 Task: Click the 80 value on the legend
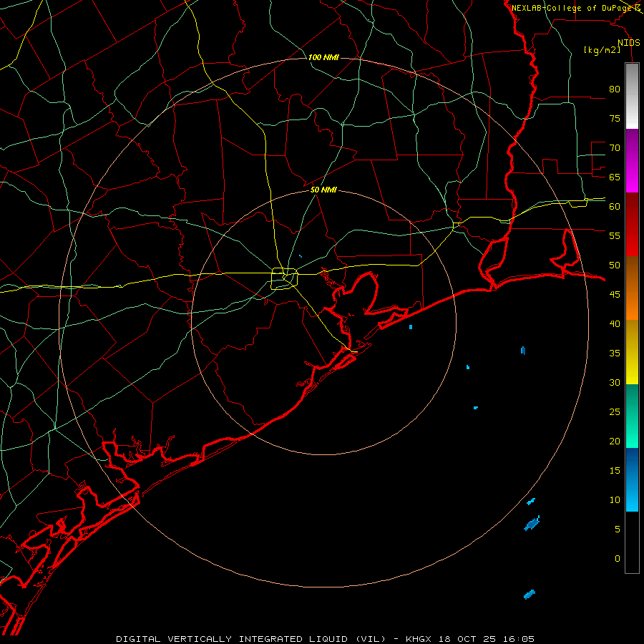[615, 89]
